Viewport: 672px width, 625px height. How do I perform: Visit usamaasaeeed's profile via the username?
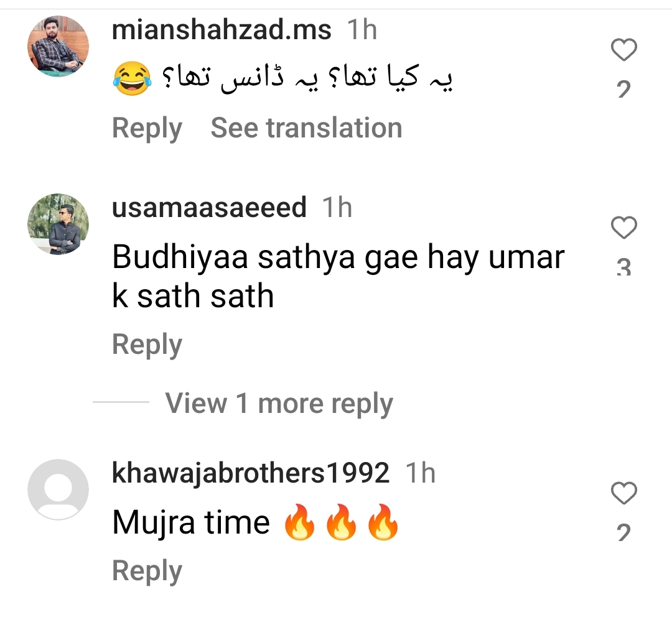point(209,208)
